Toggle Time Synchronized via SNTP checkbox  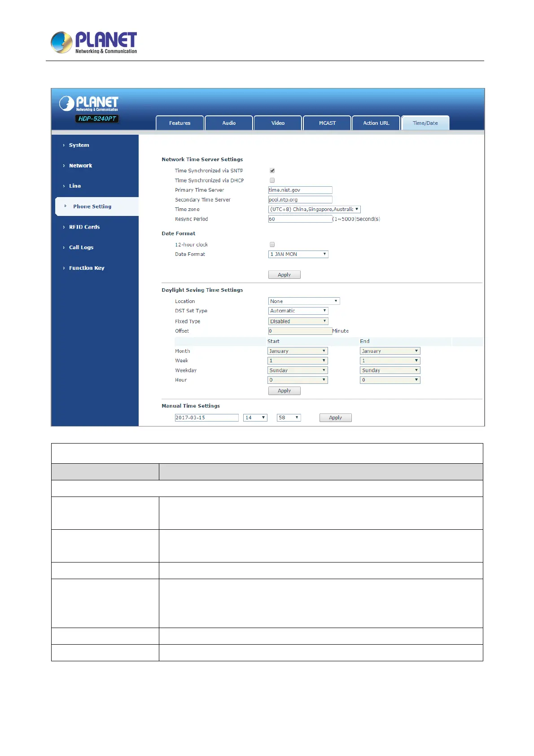coord(272,171)
